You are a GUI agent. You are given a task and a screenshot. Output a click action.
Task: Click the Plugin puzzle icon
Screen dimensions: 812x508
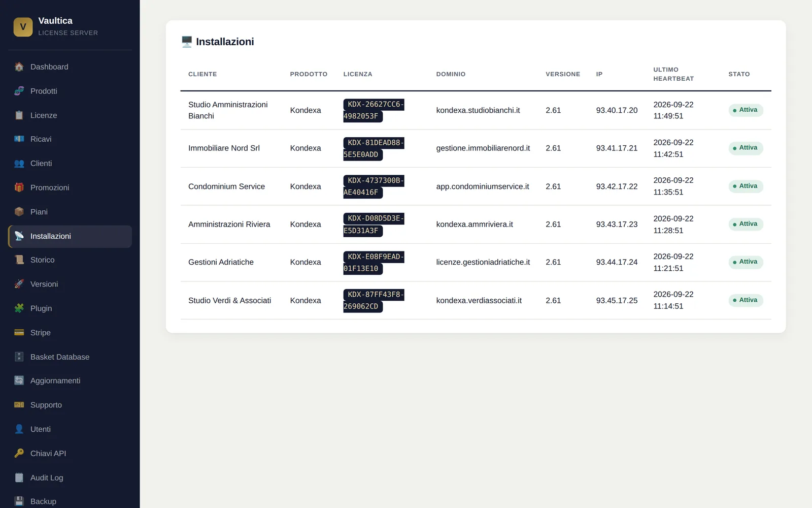click(x=19, y=308)
